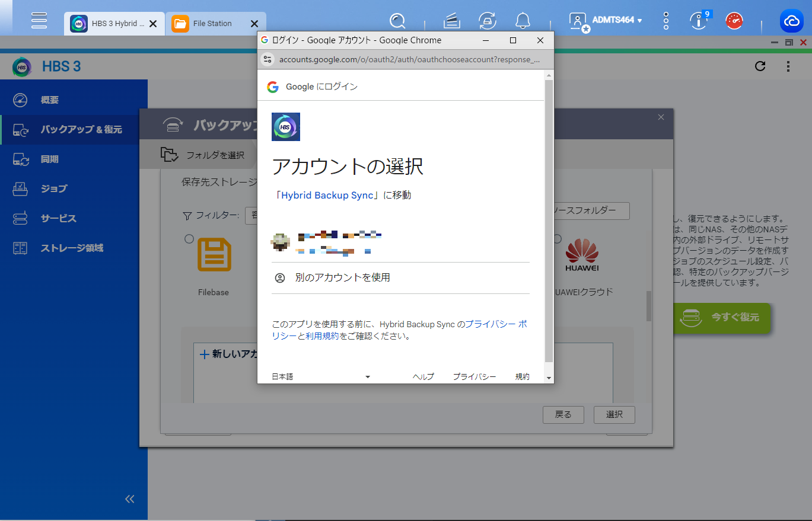Open the Hybrid Backup Sync link
Screen dimensions: 812x521
tap(327, 195)
